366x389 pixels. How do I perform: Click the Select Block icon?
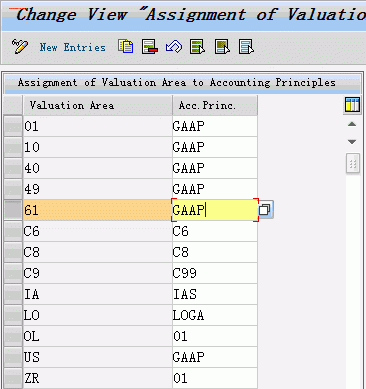pos(222,47)
